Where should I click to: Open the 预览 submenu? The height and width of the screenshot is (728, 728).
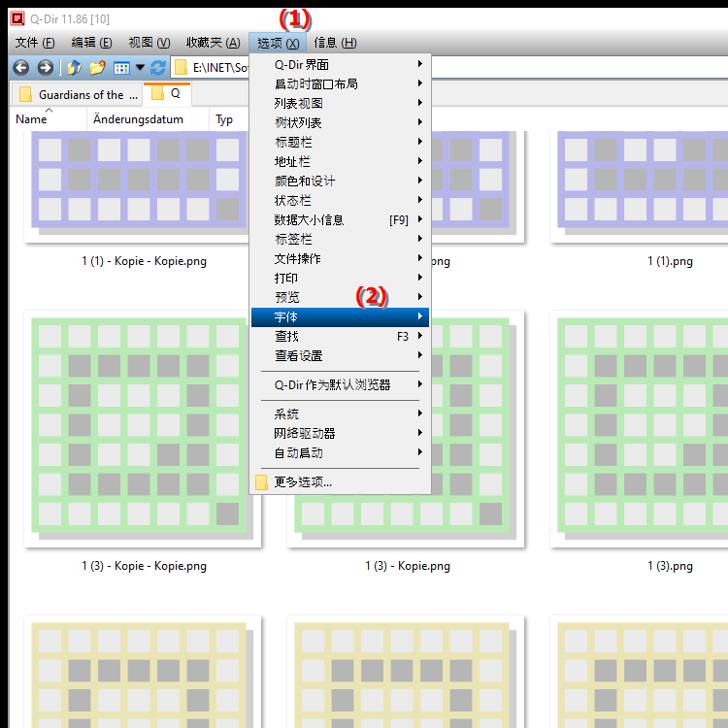pos(340,297)
